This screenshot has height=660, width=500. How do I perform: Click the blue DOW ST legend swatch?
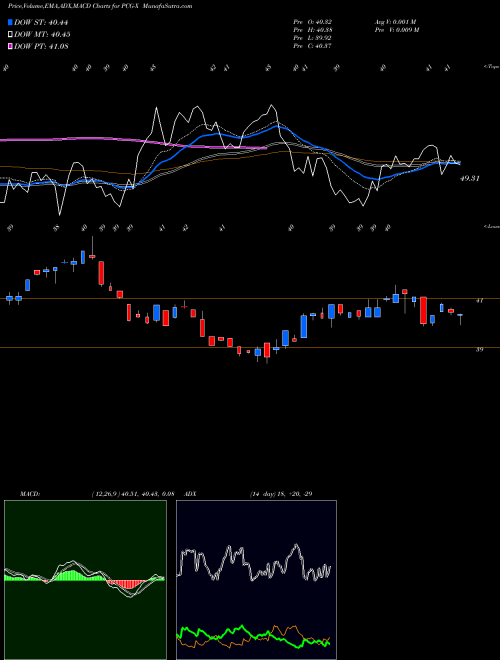click(10, 22)
